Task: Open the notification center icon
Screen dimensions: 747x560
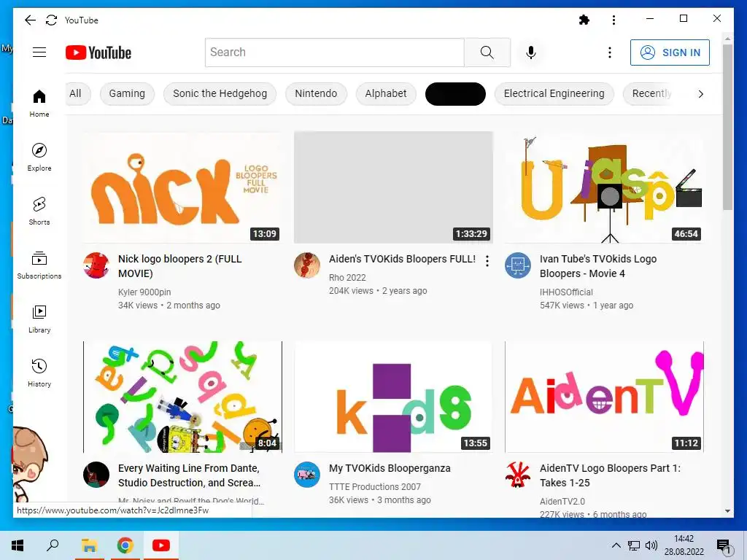Action: tap(724, 547)
